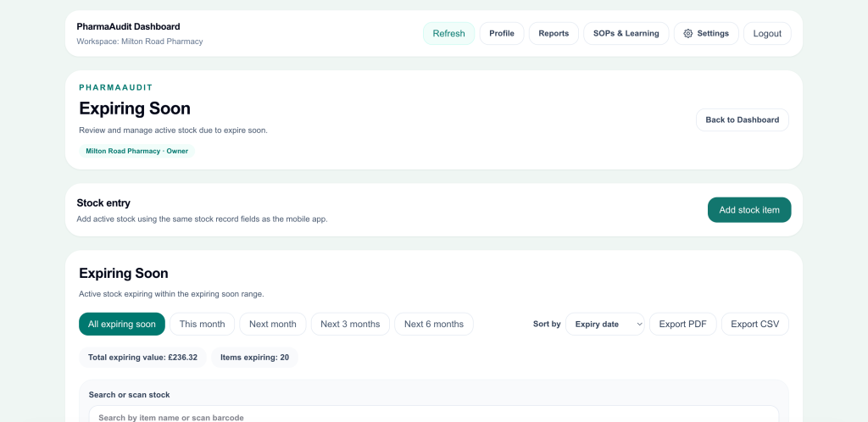Export the list as PDF
868x422 pixels.
coord(683,324)
